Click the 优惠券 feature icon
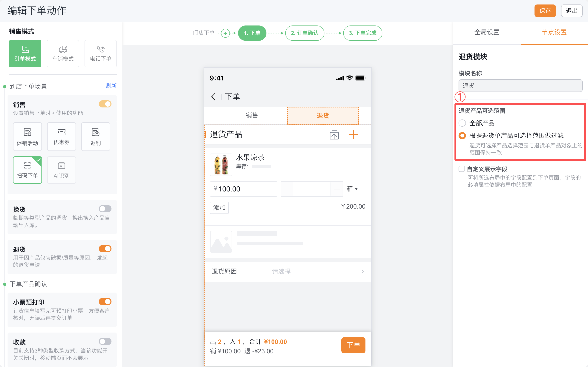Image resolution: width=588 pixels, height=367 pixels. 61,136
